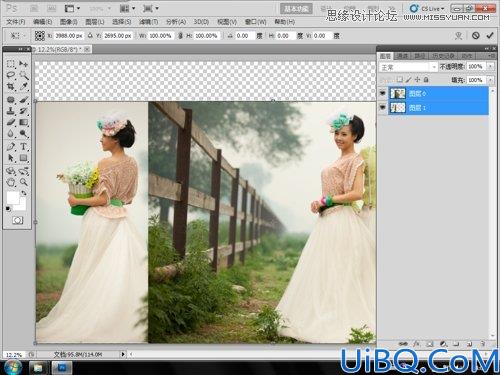Open the 图像(I) menu

coord(68,22)
